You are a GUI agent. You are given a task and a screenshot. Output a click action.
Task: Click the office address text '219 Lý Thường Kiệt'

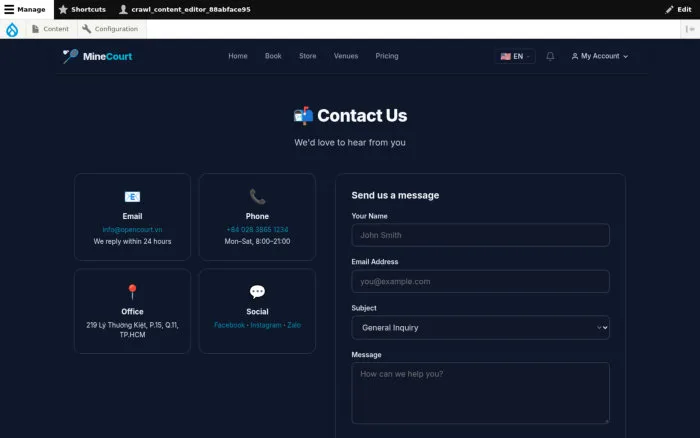(x=132, y=330)
